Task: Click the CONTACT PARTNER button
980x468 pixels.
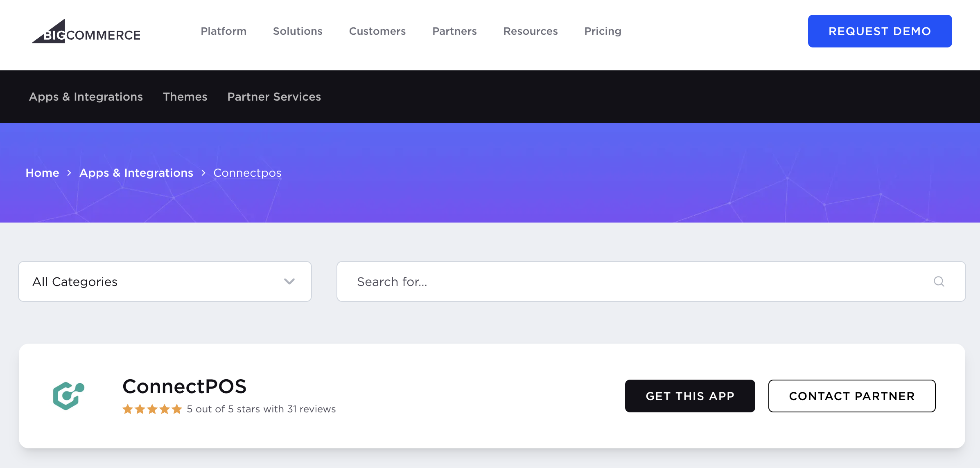Action: click(852, 396)
